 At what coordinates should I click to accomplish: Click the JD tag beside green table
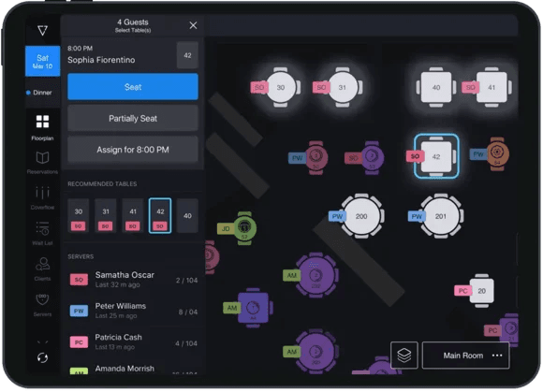(x=226, y=228)
